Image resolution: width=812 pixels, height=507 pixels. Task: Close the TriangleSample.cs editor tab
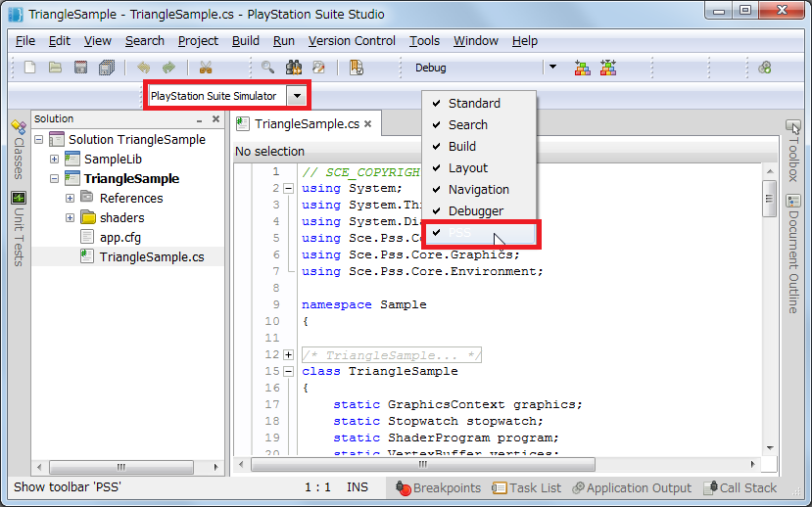pos(368,124)
